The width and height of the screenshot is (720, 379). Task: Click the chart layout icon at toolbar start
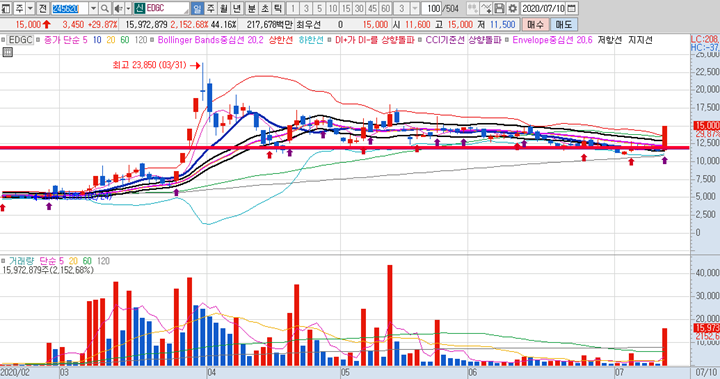[6, 8]
